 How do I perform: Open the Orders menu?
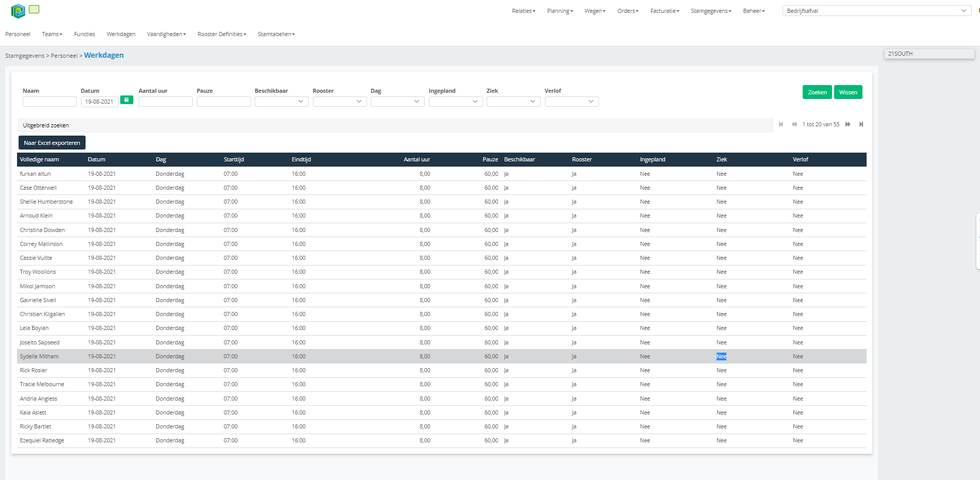coord(628,11)
